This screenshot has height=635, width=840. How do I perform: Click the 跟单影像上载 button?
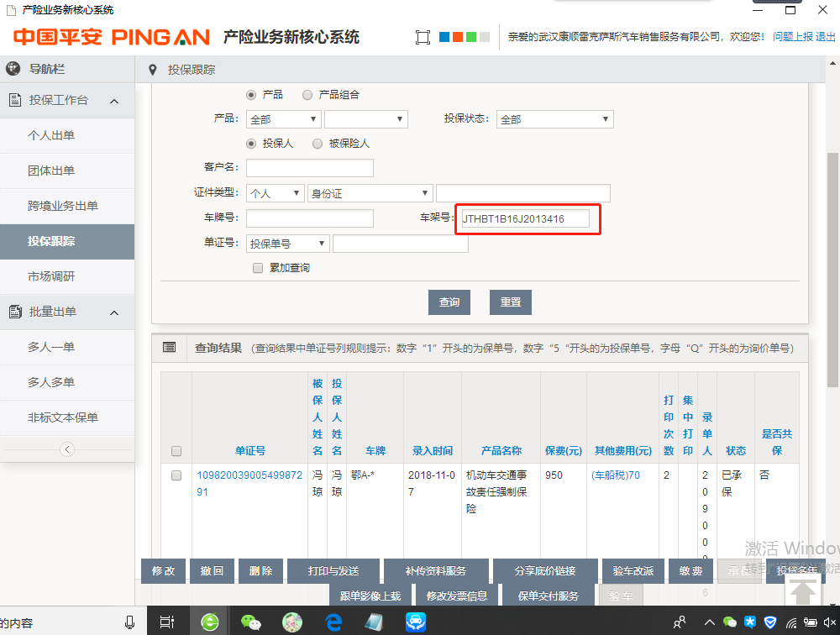(370, 596)
